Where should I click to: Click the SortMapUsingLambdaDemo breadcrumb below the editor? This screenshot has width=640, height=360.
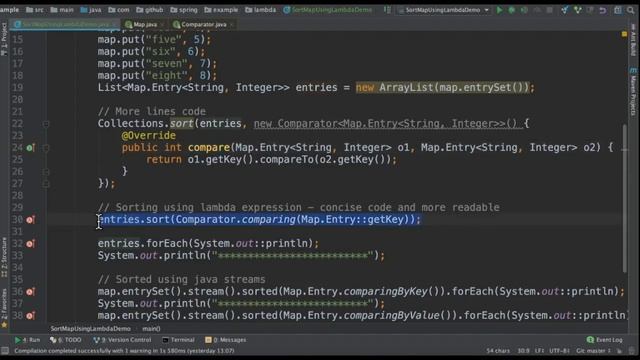coord(90,329)
